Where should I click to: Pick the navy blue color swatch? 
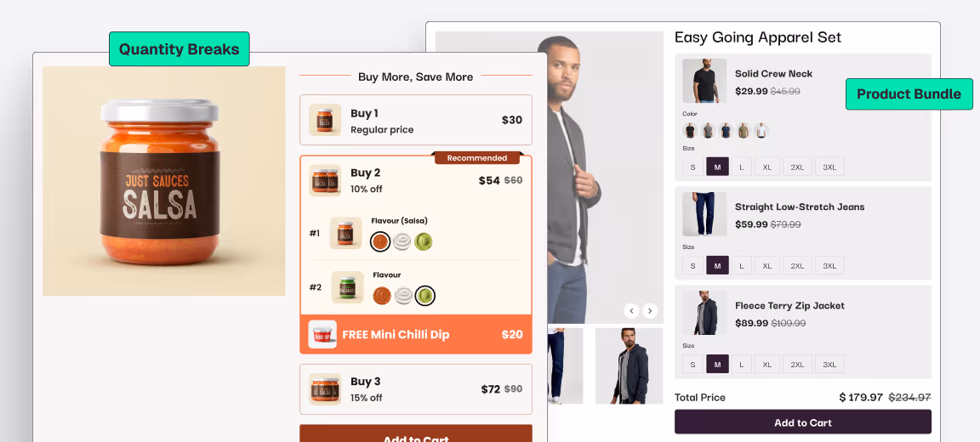[725, 131]
